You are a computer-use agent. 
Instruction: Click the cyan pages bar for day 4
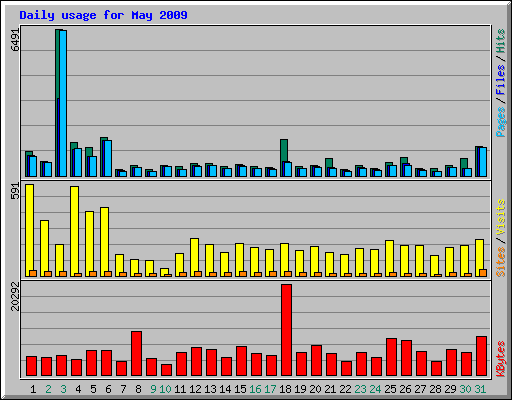[78, 162]
